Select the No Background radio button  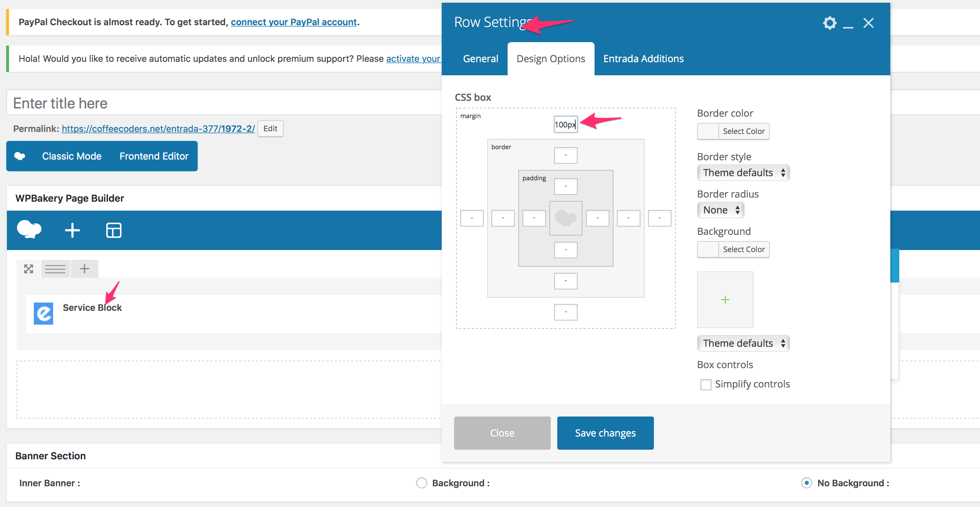pyautogui.click(x=806, y=482)
